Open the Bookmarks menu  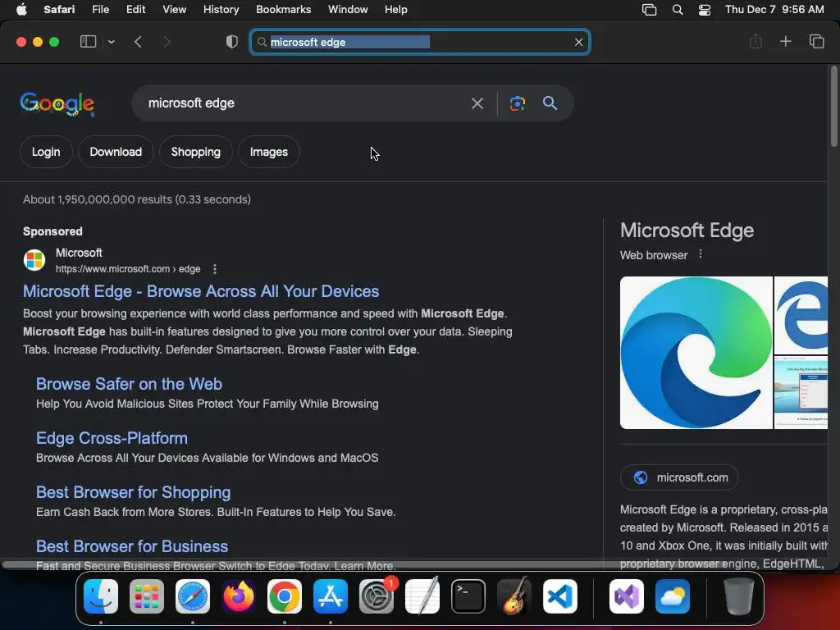[x=283, y=10]
